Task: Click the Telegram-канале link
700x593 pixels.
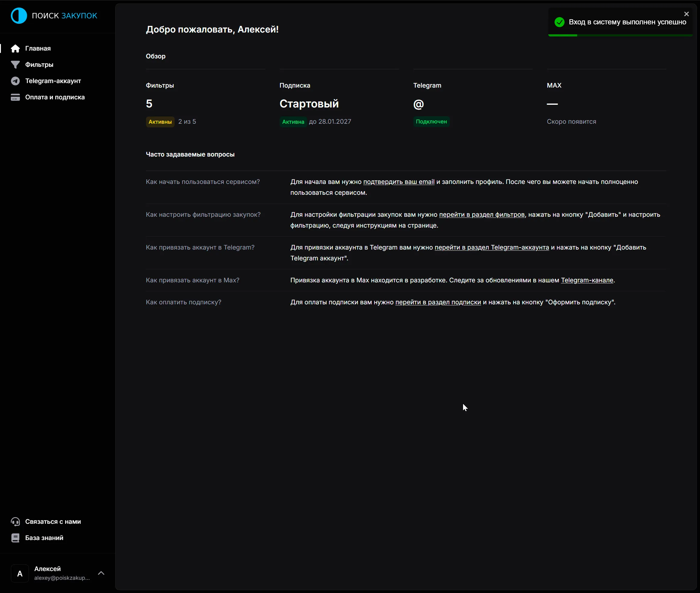Action: [587, 280]
